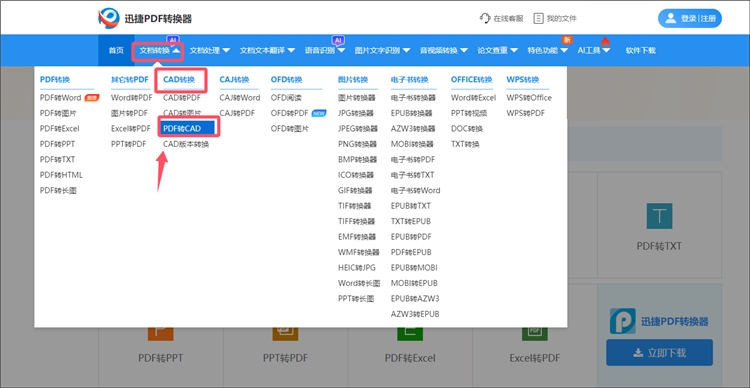Screen dimensions: 750x388
Task: Click the 立即下载 button
Action: point(659,353)
